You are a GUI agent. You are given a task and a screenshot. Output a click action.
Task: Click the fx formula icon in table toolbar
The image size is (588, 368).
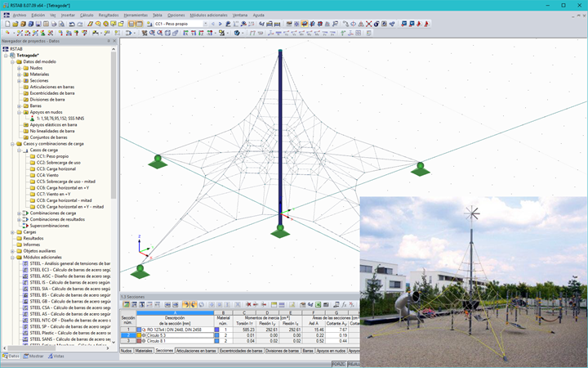click(x=344, y=304)
